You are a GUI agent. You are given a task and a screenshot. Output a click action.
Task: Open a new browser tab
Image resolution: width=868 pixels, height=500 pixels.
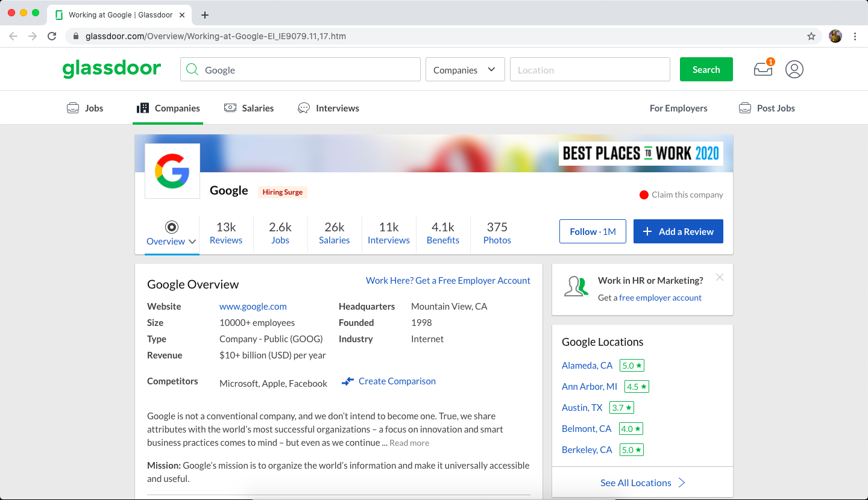tap(205, 14)
